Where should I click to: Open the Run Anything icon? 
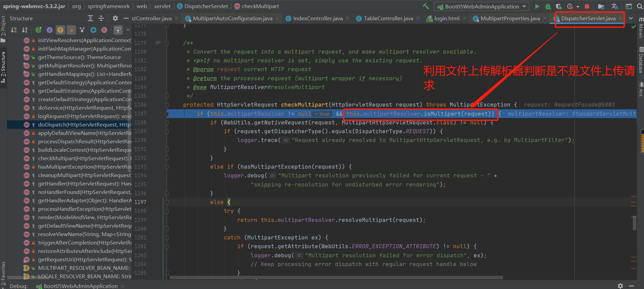(x=629, y=6)
